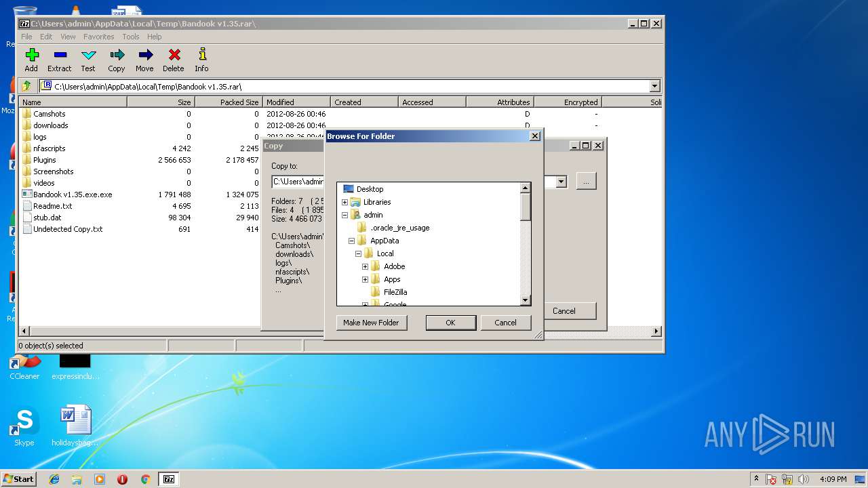Open Opera browser from the taskbar
The height and width of the screenshot is (488, 868).
coord(122,479)
